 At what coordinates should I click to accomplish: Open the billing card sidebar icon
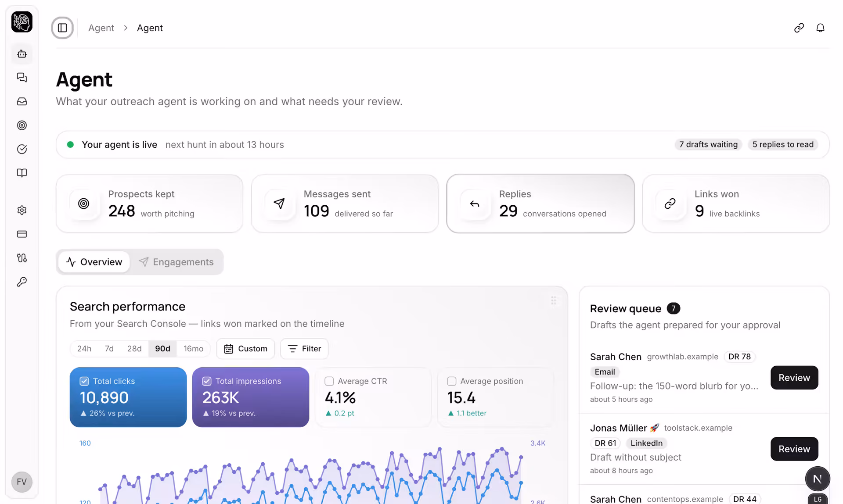(22, 234)
